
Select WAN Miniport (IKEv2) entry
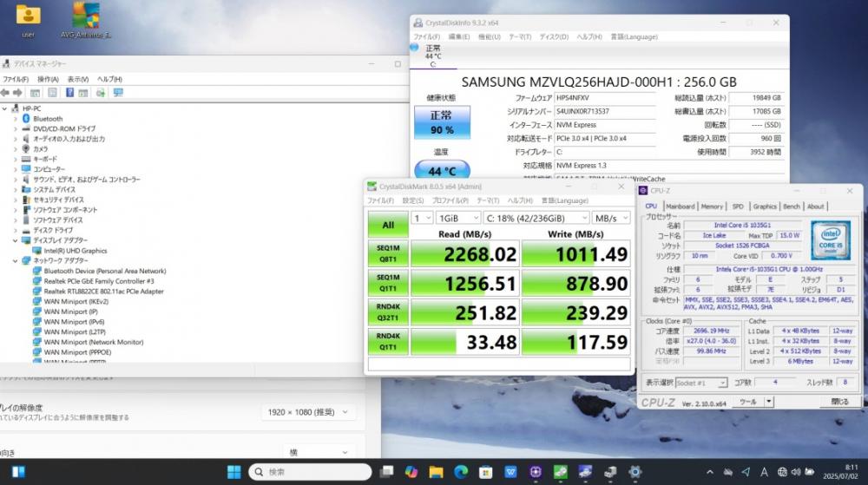pos(76,301)
